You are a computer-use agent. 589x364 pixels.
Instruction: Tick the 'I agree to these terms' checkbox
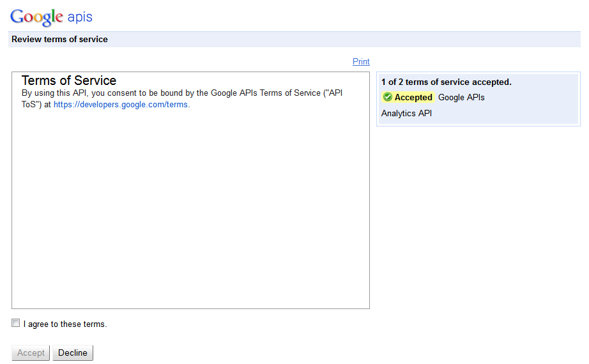(x=16, y=323)
